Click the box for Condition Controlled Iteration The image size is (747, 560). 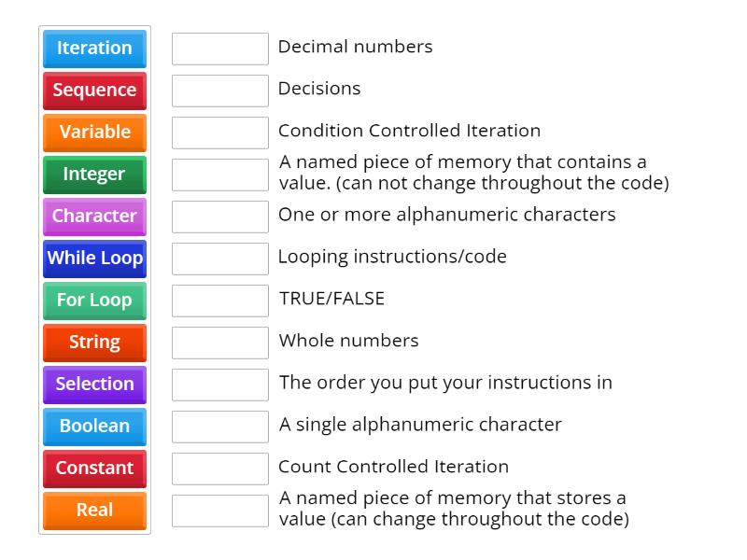220,133
